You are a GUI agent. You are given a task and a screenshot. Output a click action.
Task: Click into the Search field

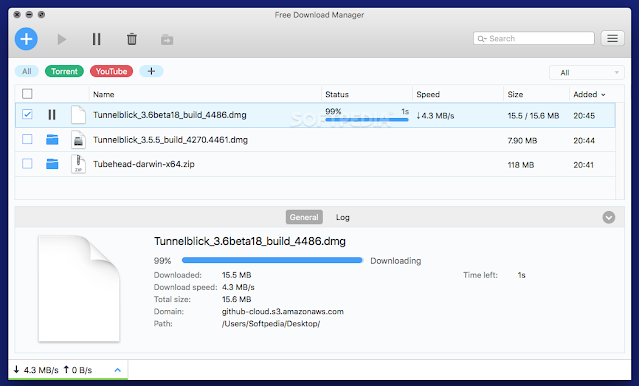click(x=534, y=38)
